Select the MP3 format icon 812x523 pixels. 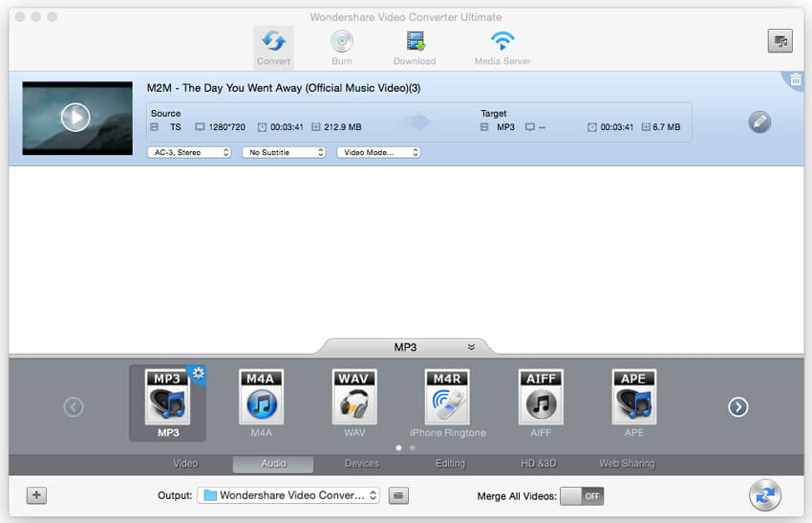click(x=168, y=403)
